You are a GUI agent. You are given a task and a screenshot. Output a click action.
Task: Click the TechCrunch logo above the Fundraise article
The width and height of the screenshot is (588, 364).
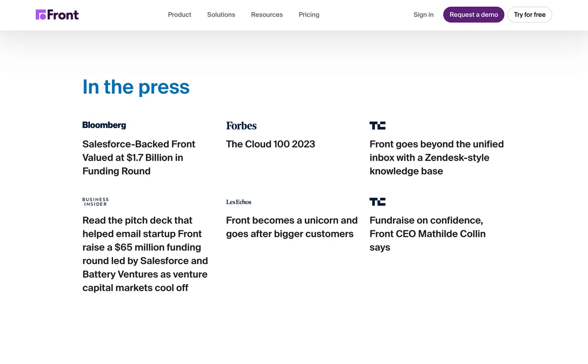(x=377, y=202)
